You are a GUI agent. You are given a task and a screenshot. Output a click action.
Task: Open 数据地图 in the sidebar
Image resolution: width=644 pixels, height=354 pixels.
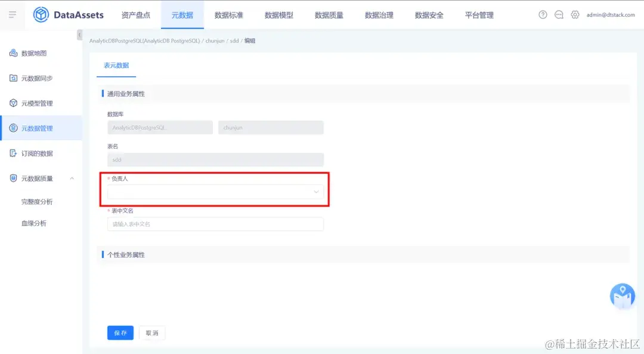tap(33, 53)
